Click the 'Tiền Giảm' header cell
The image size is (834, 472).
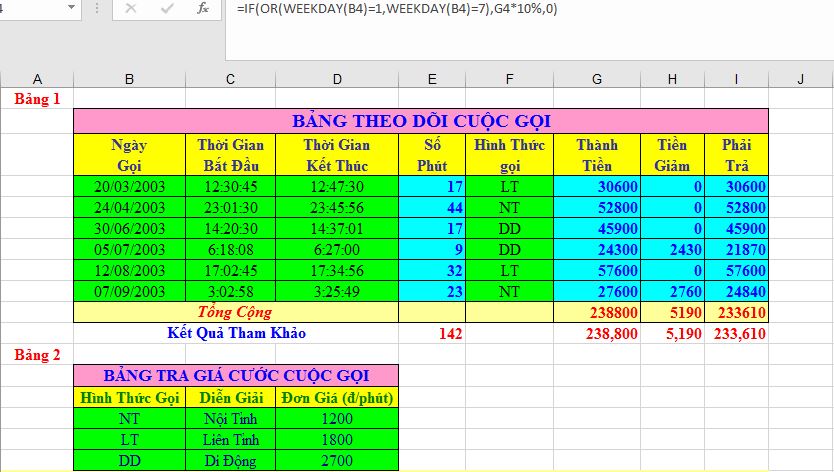(673, 155)
